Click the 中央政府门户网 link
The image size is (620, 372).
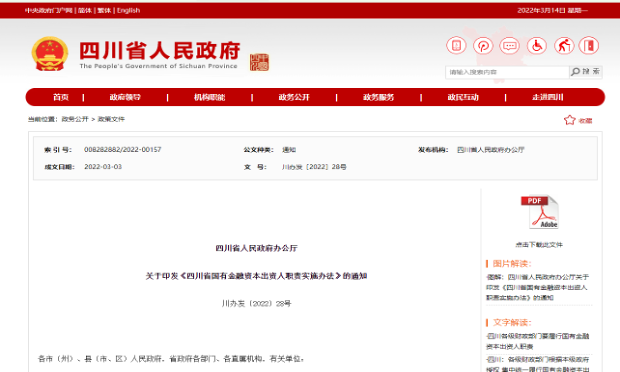(x=49, y=10)
